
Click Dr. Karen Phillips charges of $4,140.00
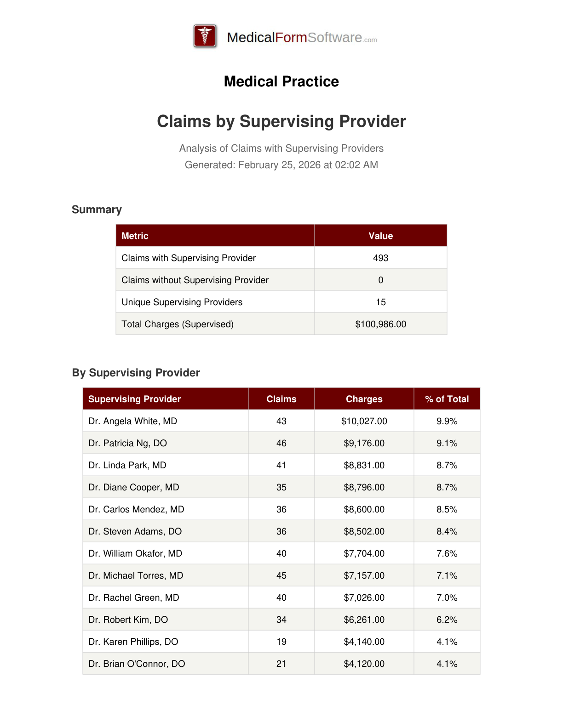pos(364,642)
